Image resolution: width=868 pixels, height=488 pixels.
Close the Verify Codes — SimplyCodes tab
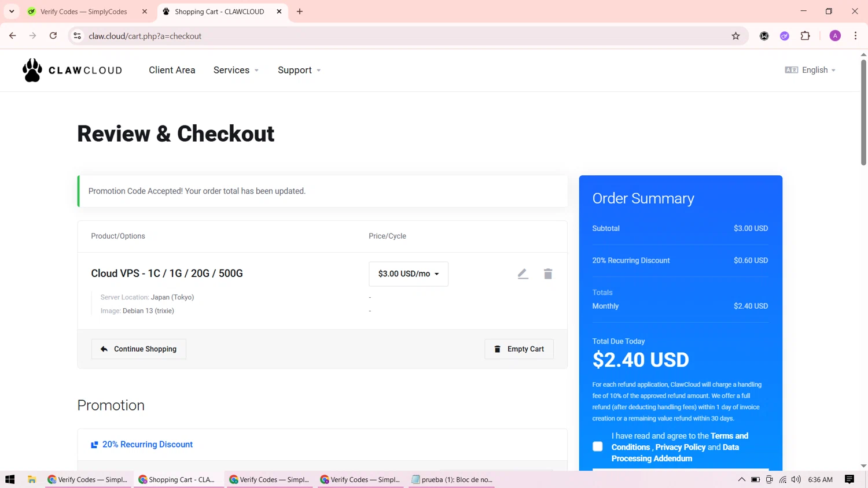[145, 12]
